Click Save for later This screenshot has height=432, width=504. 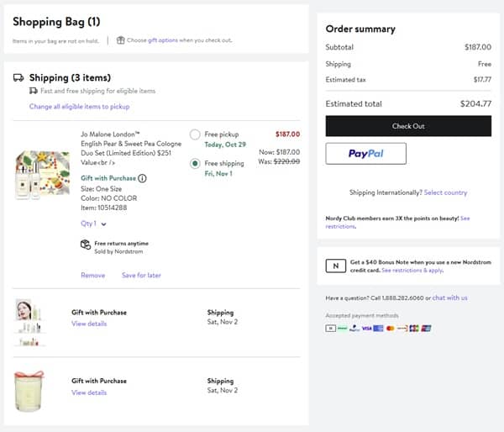click(141, 276)
